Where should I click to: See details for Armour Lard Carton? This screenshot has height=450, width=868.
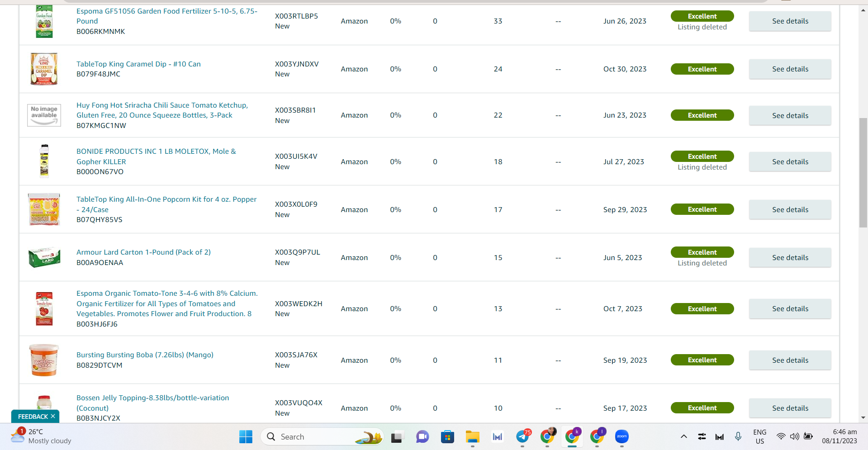pos(790,257)
